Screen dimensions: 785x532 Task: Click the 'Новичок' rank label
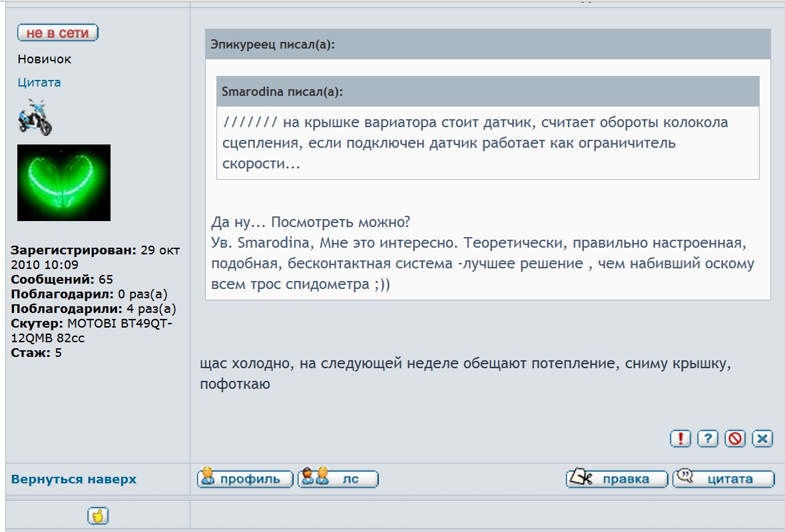45,59
